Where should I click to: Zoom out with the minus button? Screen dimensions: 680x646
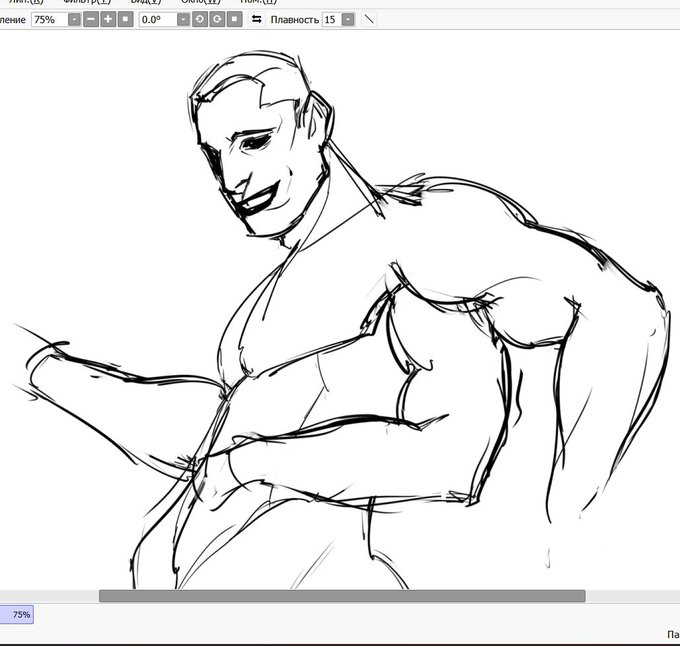pyautogui.click(x=91, y=20)
